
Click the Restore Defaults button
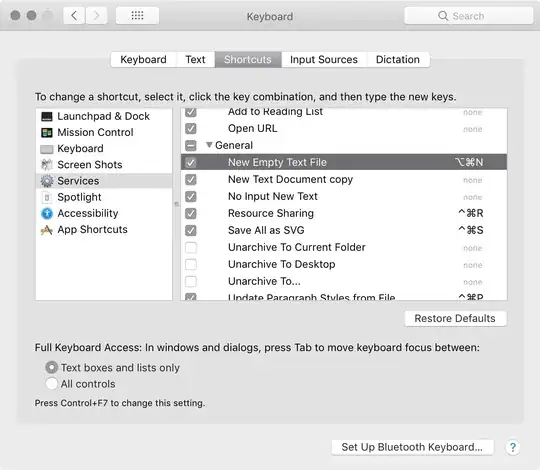pos(455,318)
